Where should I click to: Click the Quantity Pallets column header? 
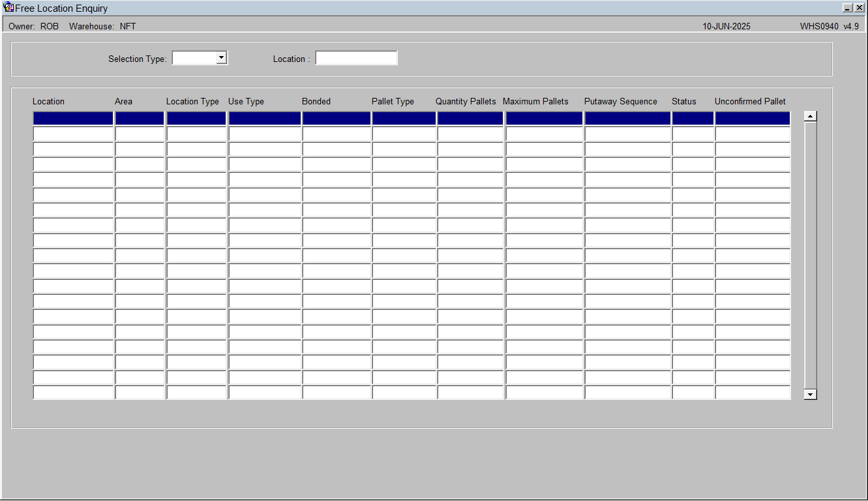pyautogui.click(x=466, y=102)
